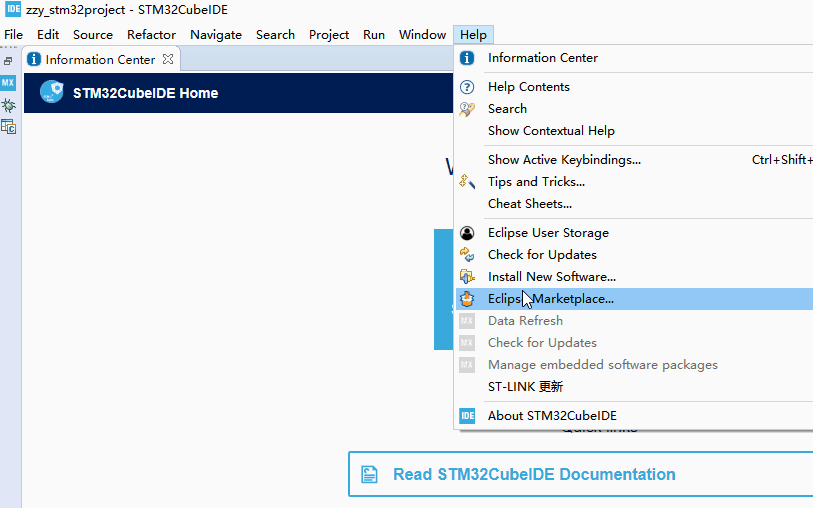Screen dimensions: 813x508
Task: Click the Help Contents question mark icon
Action: [x=467, y=87]
